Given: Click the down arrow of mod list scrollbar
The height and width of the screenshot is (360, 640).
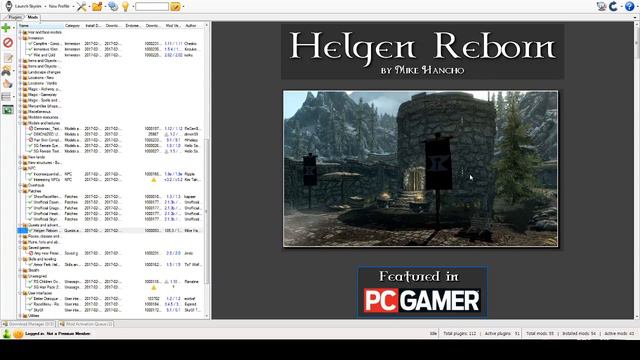Looking at the screenshot, I should click(x=207, y=316).
